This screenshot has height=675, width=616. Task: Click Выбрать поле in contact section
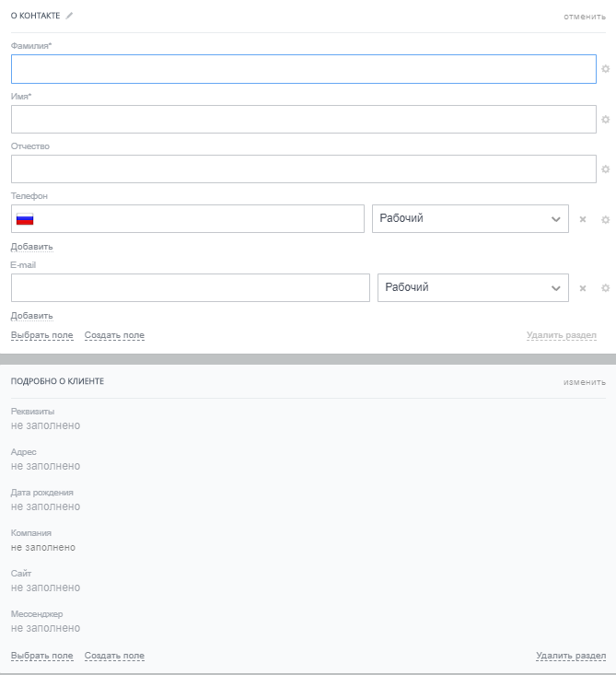pyautogui.click(x=41, y=335)
